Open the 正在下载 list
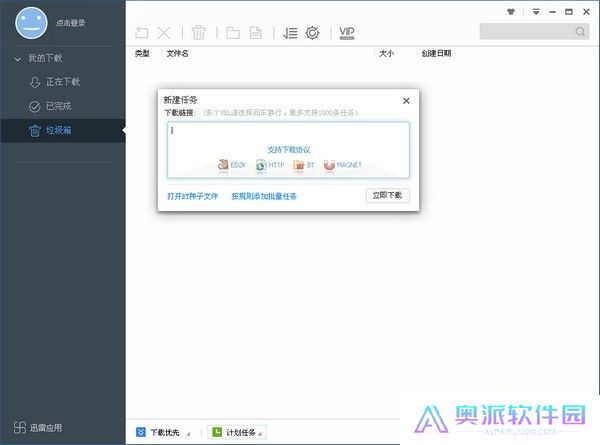The image size is (600, 445). coord(63,82)
